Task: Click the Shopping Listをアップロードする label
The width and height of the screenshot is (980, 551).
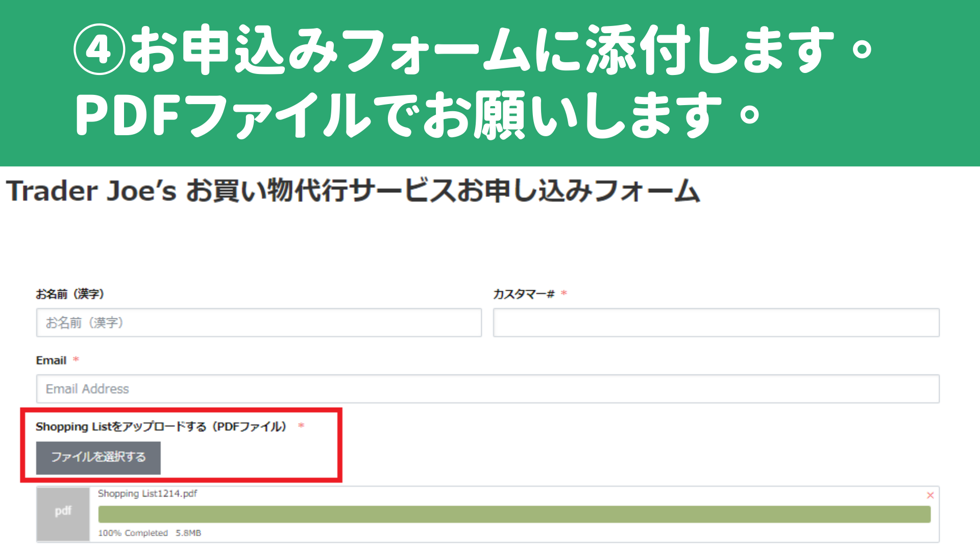Action: tap(161, 427)
